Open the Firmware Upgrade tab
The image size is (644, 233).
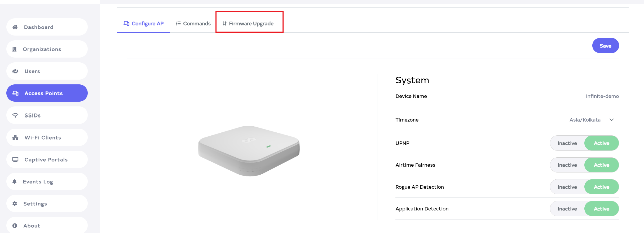[x=248, y=24]
